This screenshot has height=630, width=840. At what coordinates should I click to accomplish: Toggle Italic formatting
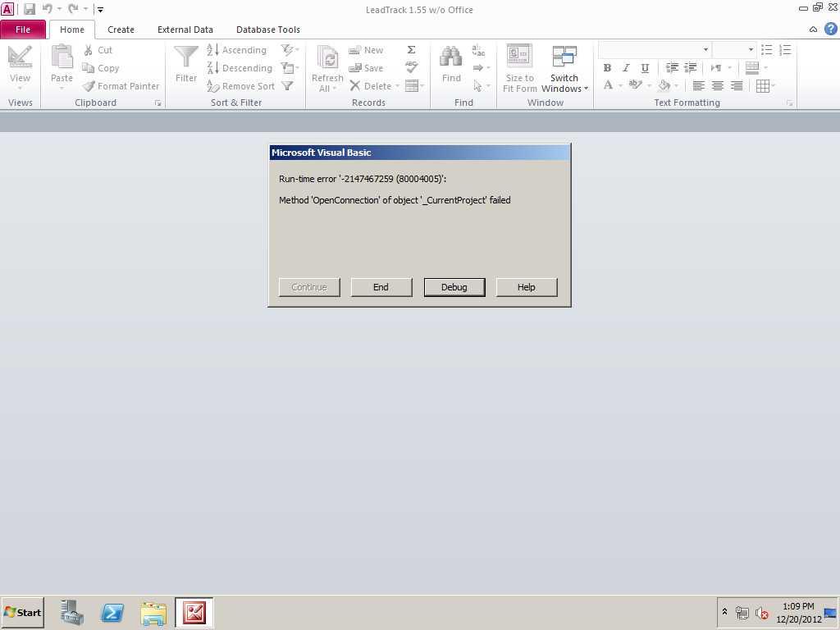click(x=626, y=68)
